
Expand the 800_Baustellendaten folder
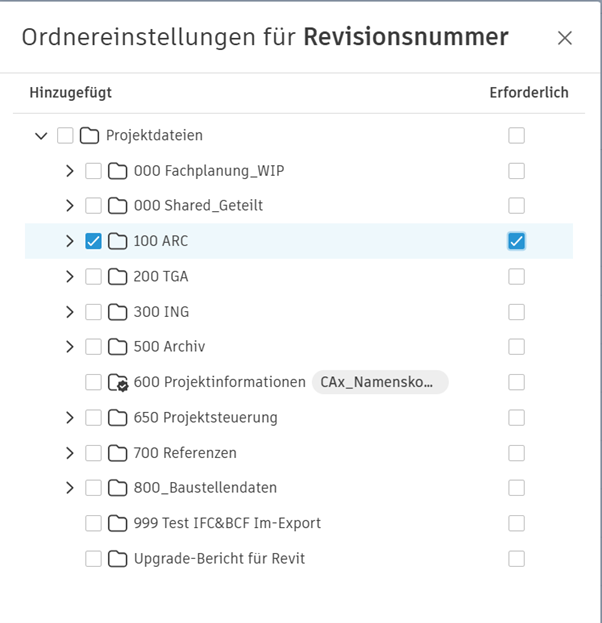click(x=69, y=488)
